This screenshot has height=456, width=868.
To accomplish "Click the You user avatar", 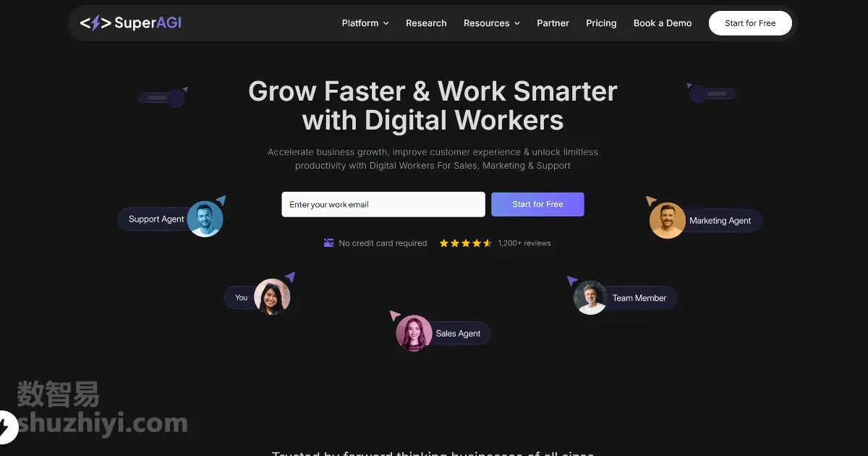I will pyautogui.click(x=272, y=297).
